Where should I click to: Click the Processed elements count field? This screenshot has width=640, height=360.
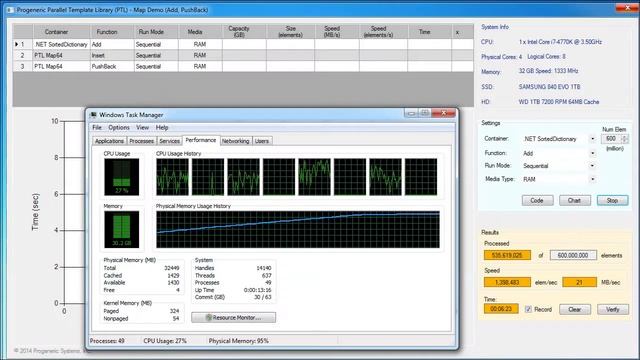[507, 255]
